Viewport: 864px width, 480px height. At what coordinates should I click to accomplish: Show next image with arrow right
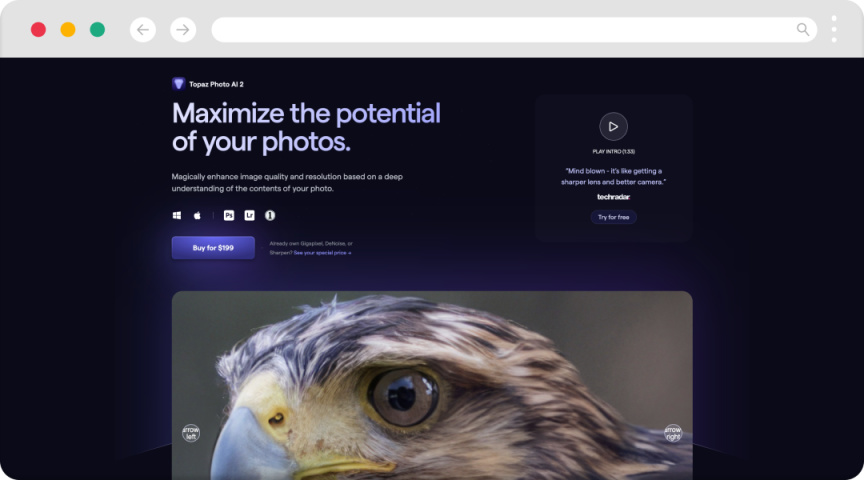coord(673,433)
